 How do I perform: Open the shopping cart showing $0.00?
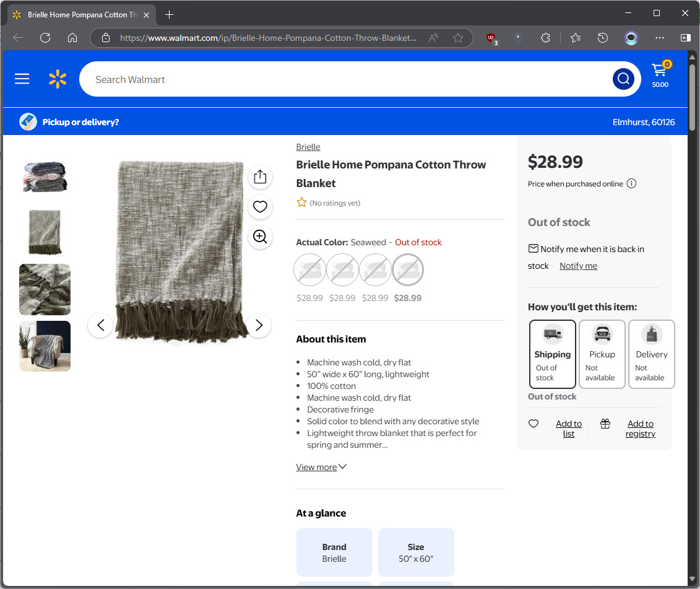click(660, 75)
